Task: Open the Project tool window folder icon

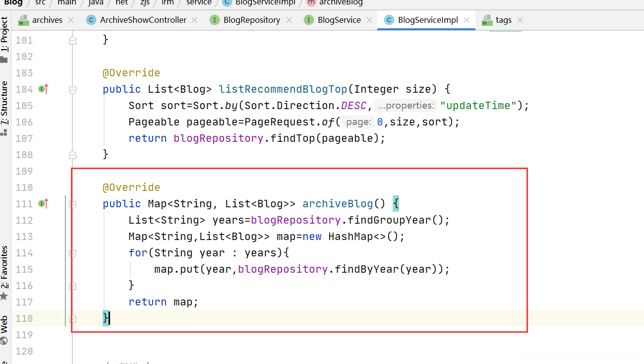Action: [x=4, y=60]
